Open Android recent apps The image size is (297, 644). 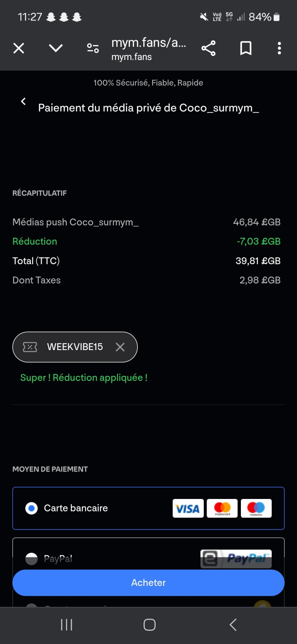(x=67, y=625)
